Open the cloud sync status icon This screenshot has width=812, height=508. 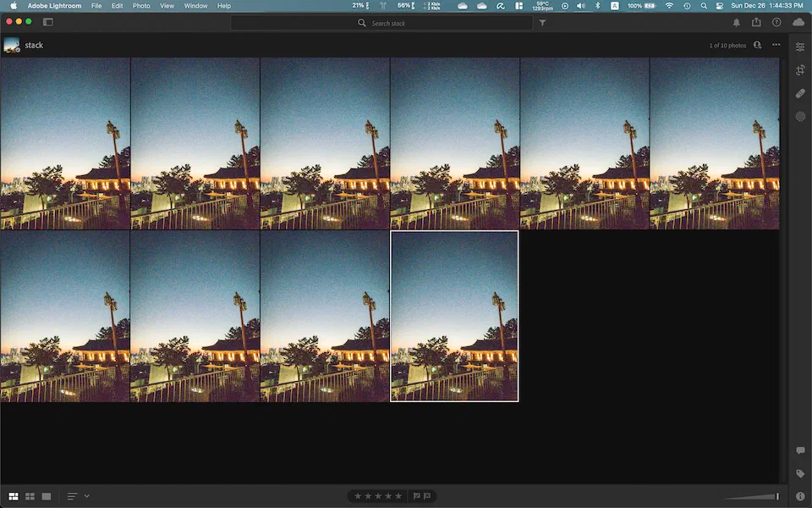(798, 23)
